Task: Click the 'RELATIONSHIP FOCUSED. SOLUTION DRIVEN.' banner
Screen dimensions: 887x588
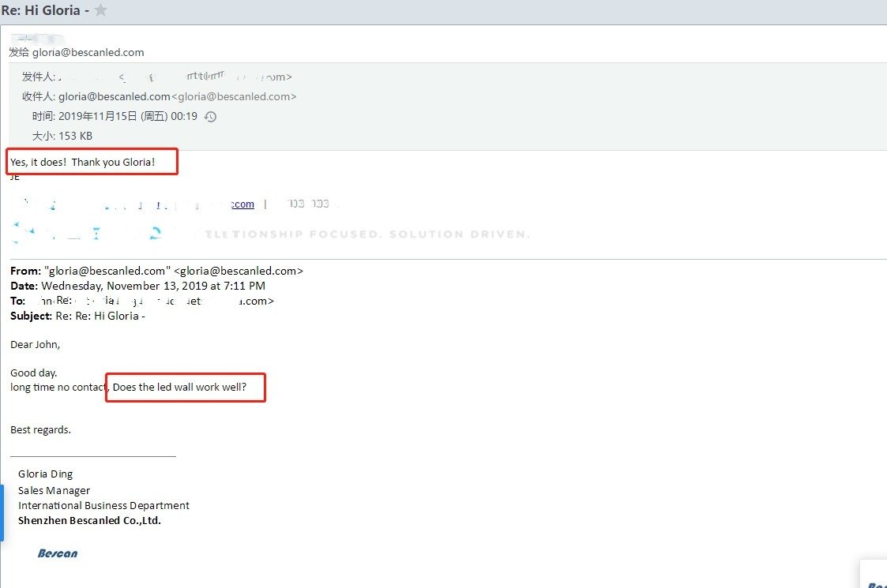Action: click(363, 234)
